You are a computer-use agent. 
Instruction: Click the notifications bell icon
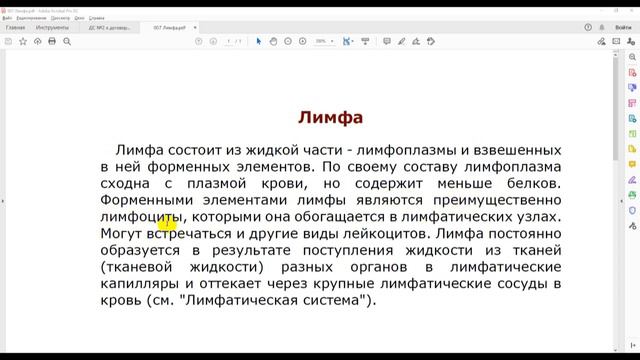point(602,27)
